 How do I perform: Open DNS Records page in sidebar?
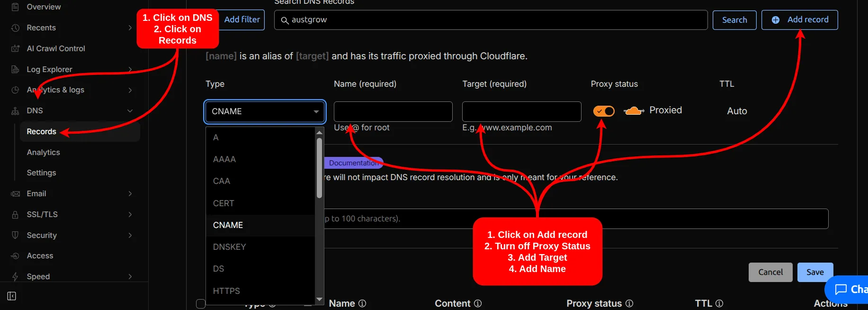point(80,131)
